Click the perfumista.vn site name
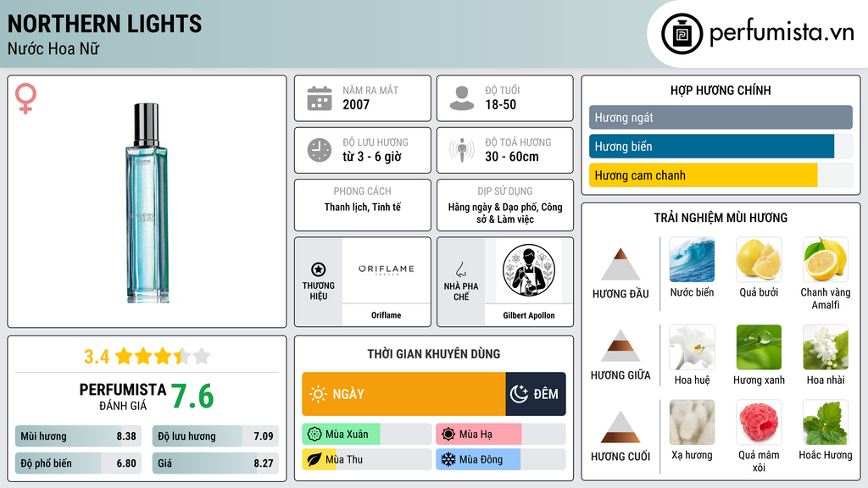 tap(782, 33)
